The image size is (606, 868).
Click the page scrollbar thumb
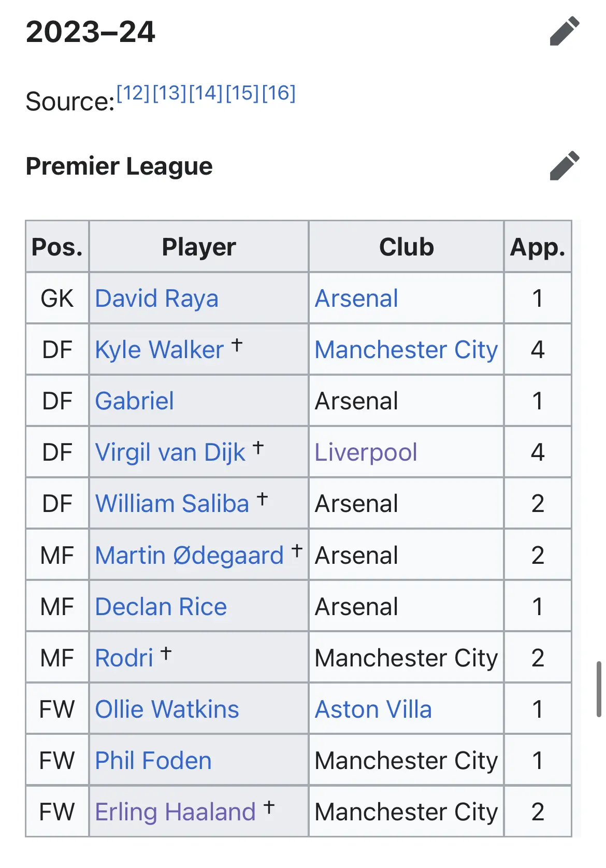[599, 689]
